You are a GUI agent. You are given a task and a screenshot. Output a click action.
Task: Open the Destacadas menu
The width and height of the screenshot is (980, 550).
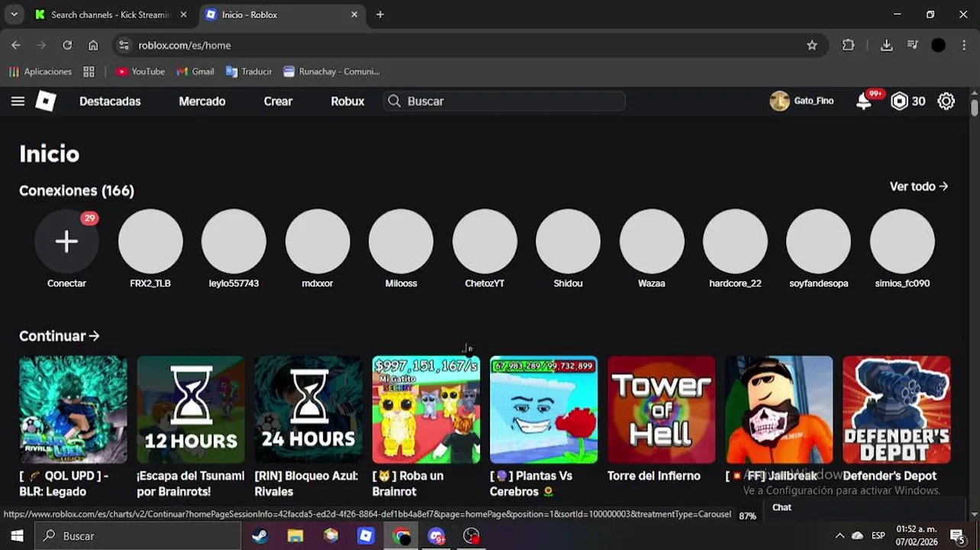pos(110,101)
